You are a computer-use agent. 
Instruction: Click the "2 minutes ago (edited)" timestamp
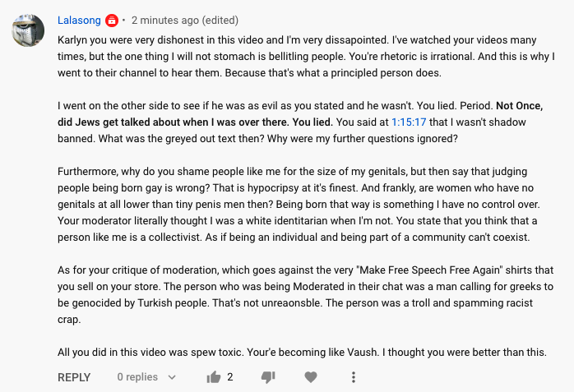pos(185,20)
